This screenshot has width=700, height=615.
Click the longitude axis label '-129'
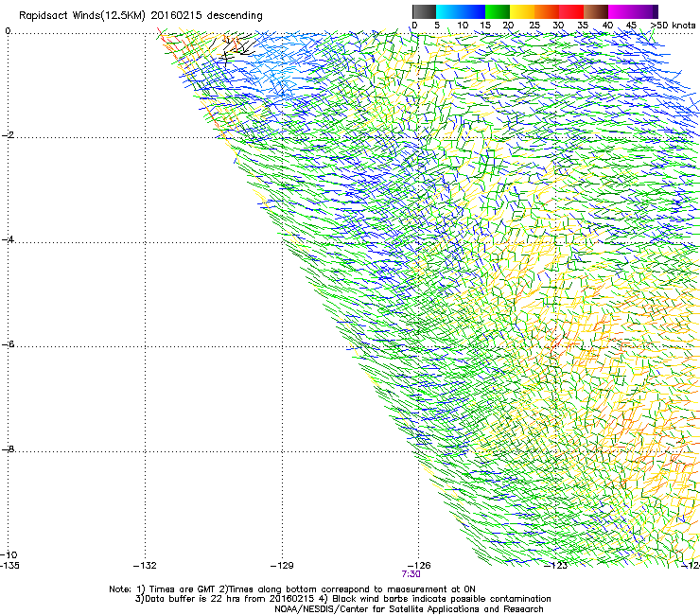[282, 566]
